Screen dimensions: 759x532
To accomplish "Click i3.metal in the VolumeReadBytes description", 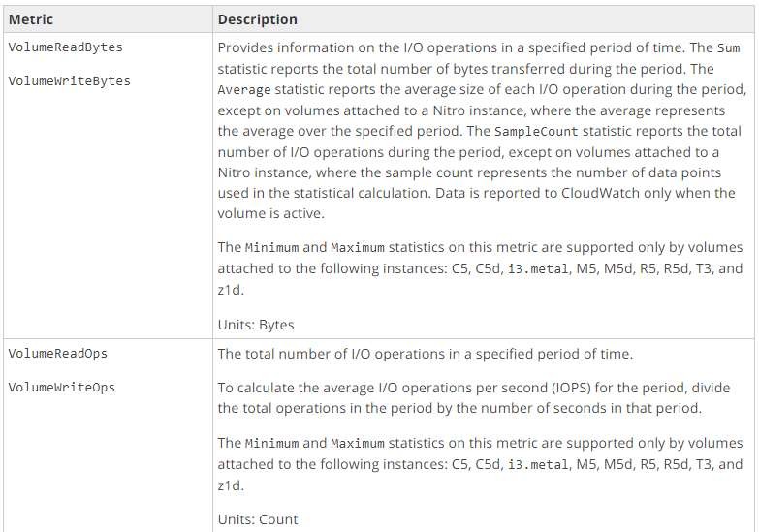I will tap(538, 269).
